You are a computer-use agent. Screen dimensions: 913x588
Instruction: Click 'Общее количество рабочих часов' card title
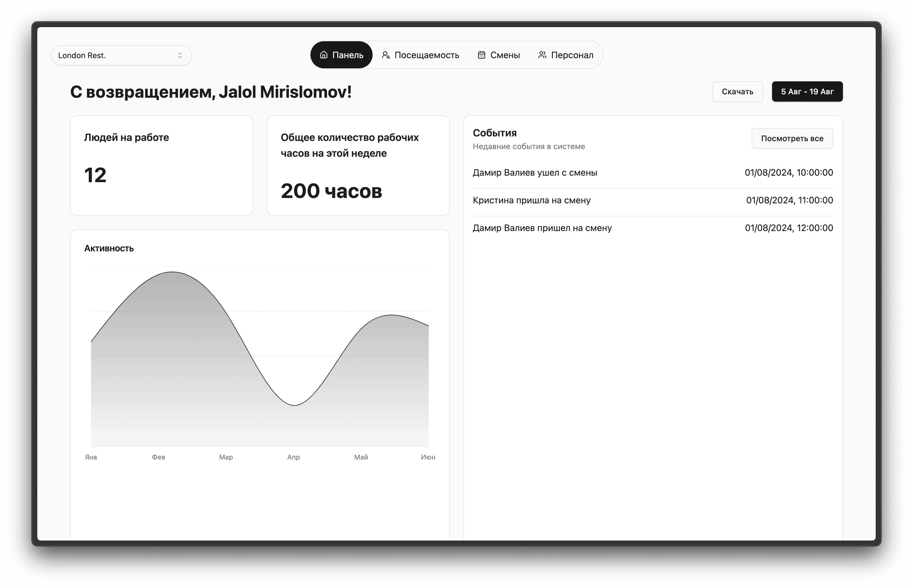pyautogui.click(x=350, y=145)
